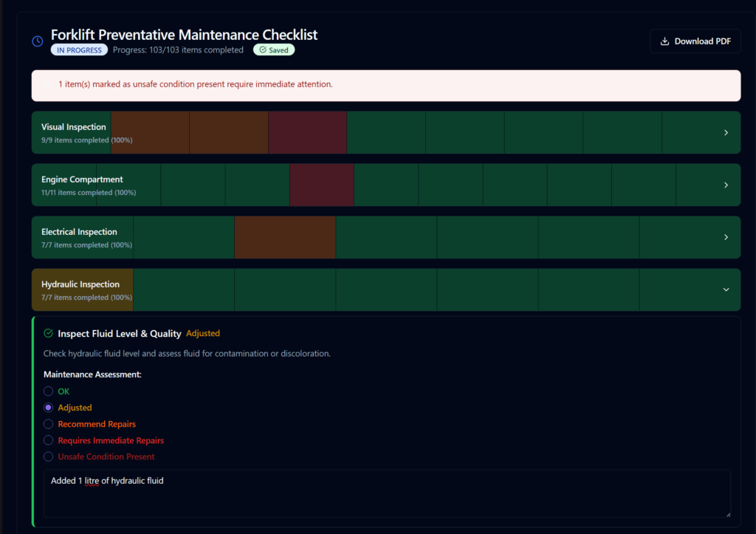
Task: Click the orange segment in Electrical Inspection bar
Action: (x=285, y=238)
